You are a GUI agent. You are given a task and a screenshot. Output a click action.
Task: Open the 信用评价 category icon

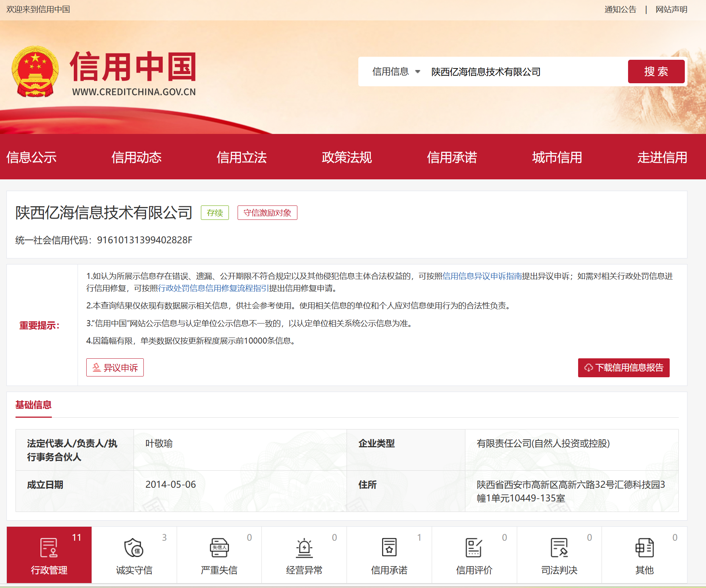pyautogui.click(x=474, y=548)
